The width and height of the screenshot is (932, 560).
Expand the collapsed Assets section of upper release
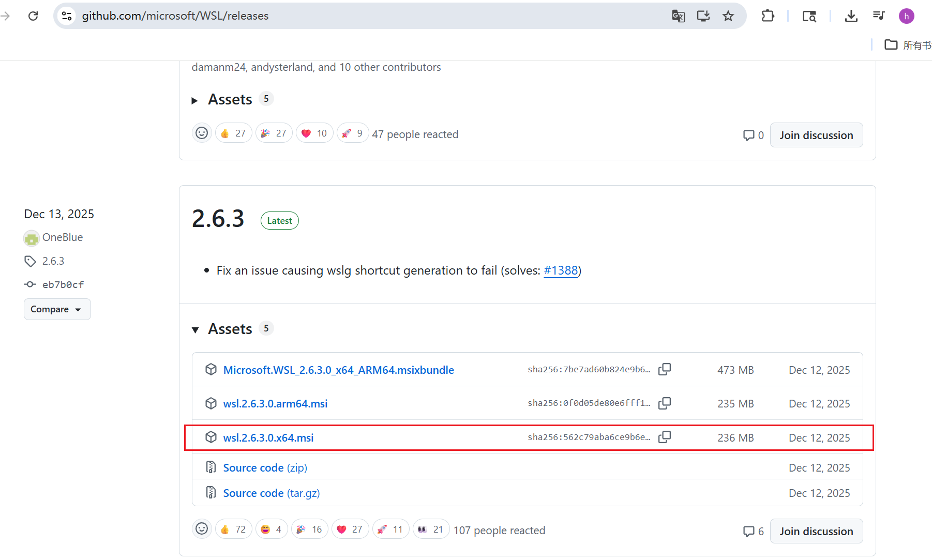[232, 99]
